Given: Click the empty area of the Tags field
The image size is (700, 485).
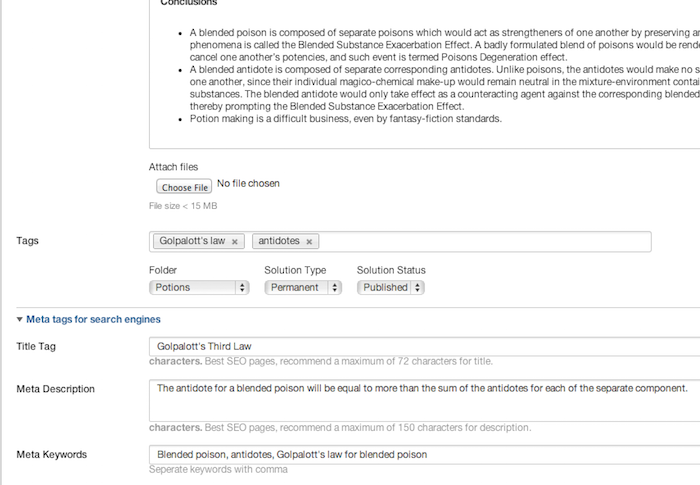Looking at the screenshot, I should click(480, 242).
